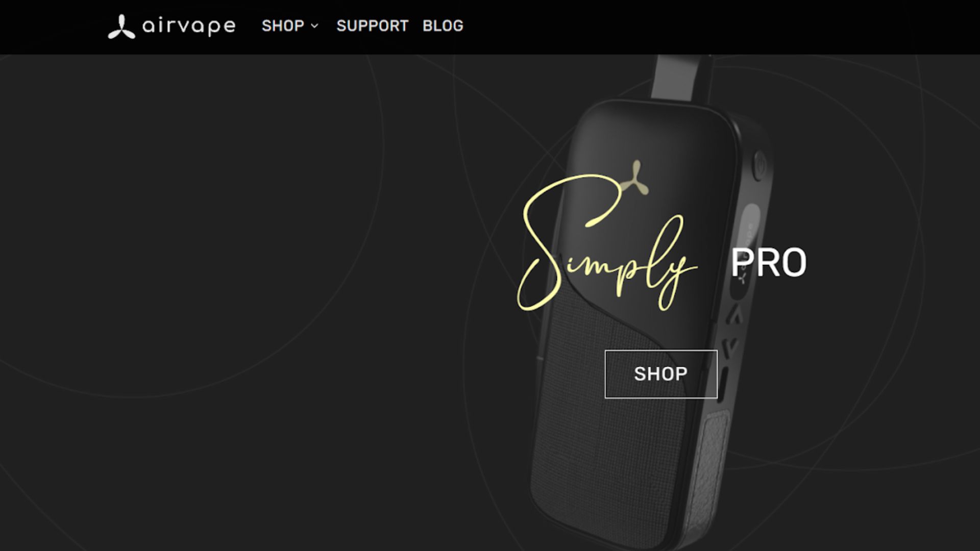The width and height of the screenshot is (980, 551).
Task: Click the charging port slot on device
Action: coord(722,386)
